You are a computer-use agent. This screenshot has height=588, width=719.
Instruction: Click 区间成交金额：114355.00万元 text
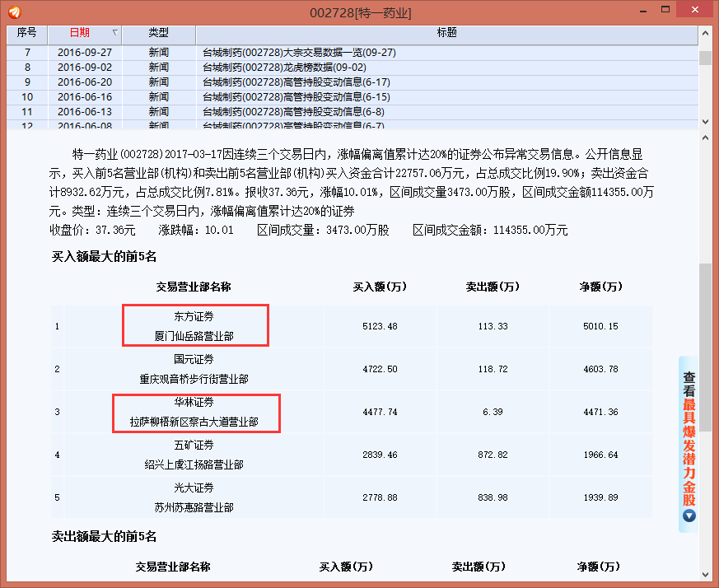[490, 230]
